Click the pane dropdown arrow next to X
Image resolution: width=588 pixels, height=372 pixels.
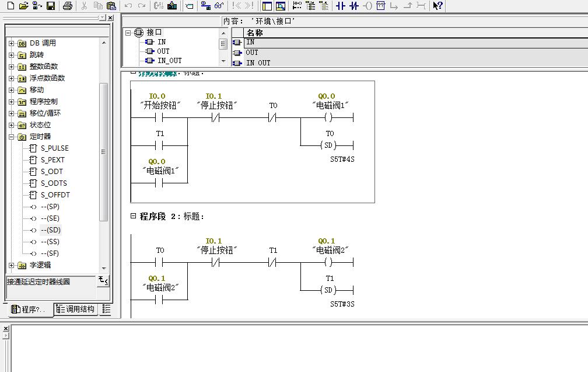point(103,18)
